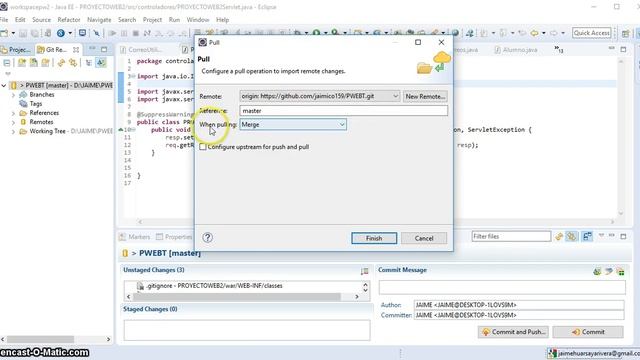Open the When pulling Merge dropdown
640x360 pixels.
tap(293, 124)
